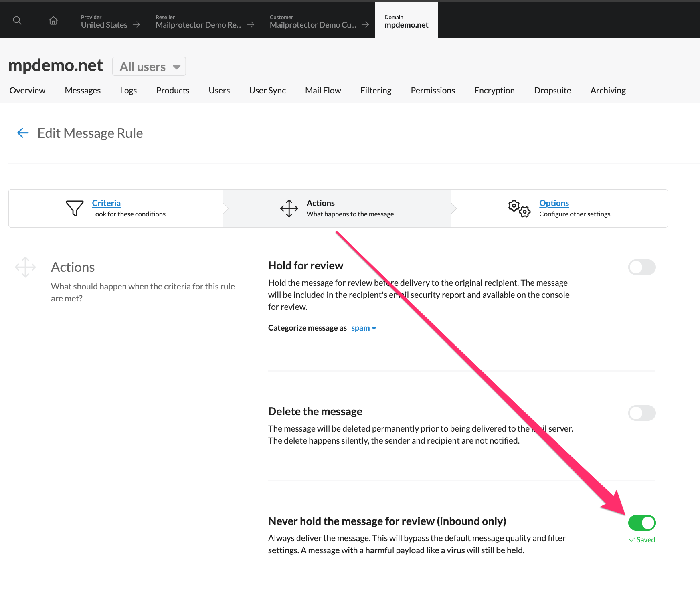Click the Options gears icon
700x590 pixels.
coord(519,208)
